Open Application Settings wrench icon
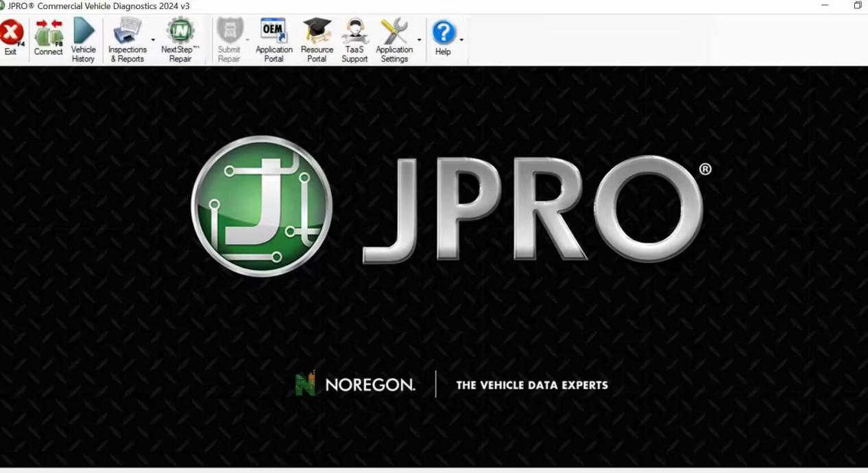 [x=394, y=33]
